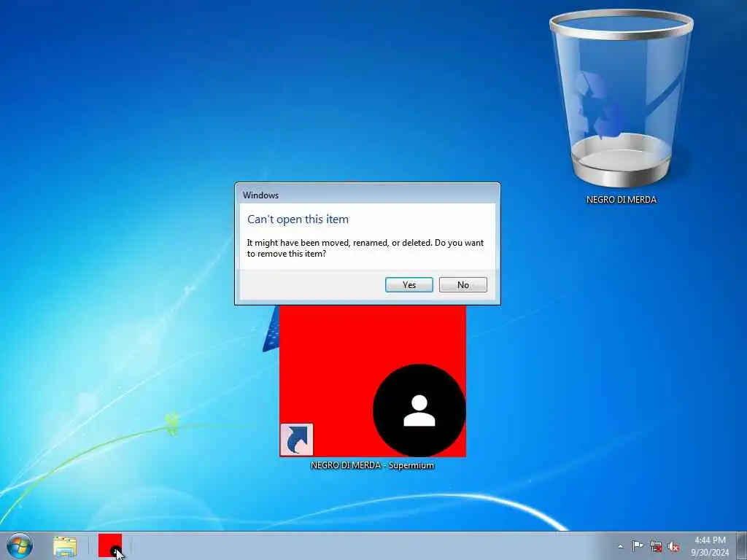Image resolution: width=747 pixels, height=560 pixels.
Task: Click the muted volume tray icon
Action: (673, 546)
